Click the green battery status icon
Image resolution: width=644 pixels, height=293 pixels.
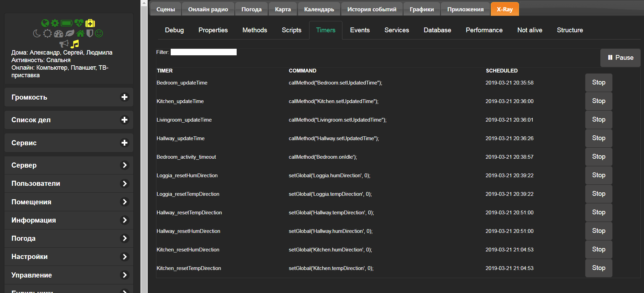click(x=67, y=23)
